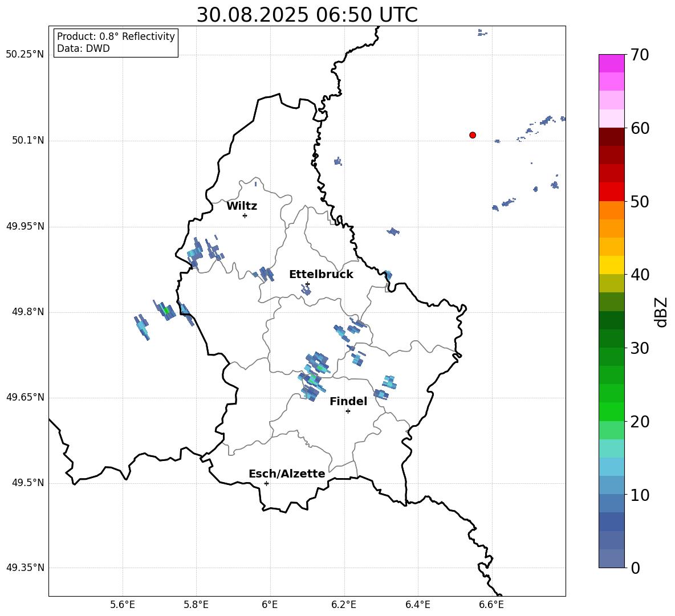Click the title text 30.08.2025 06:50 UTC

[x=307, y=15]
